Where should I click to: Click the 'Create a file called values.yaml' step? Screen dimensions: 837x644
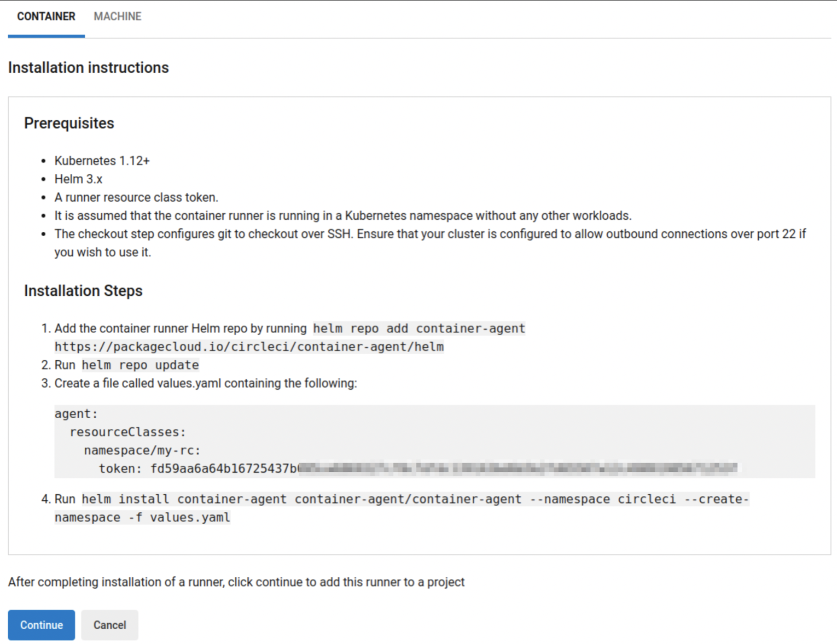click(x=205, y=383)
